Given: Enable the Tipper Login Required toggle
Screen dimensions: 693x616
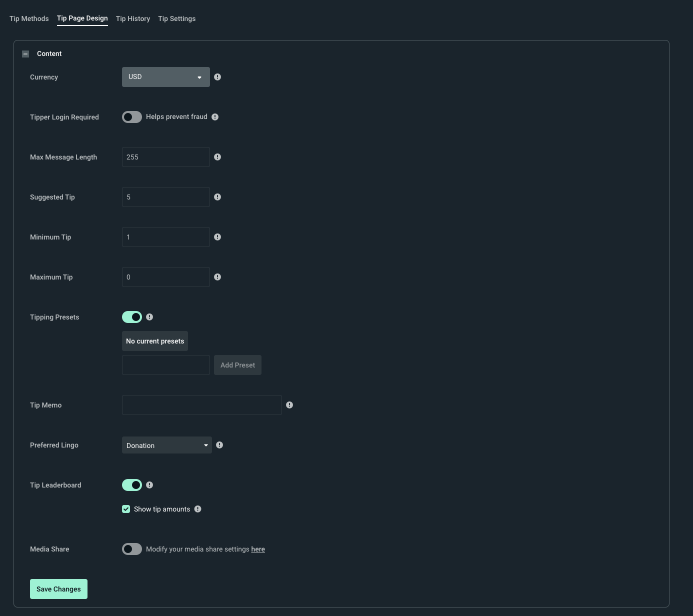Looking at the screenshot, I should pos(131,116).
